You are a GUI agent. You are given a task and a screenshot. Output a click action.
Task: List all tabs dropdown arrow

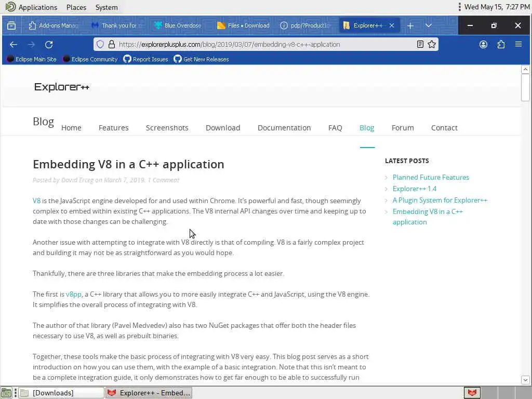(429, 26)
